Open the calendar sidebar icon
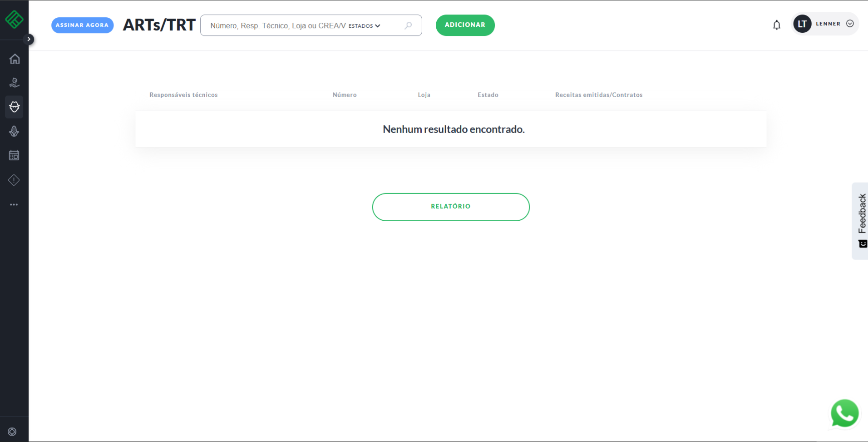Image resolution: width=868 pixels, height=442 pixels. coord(15,155)
